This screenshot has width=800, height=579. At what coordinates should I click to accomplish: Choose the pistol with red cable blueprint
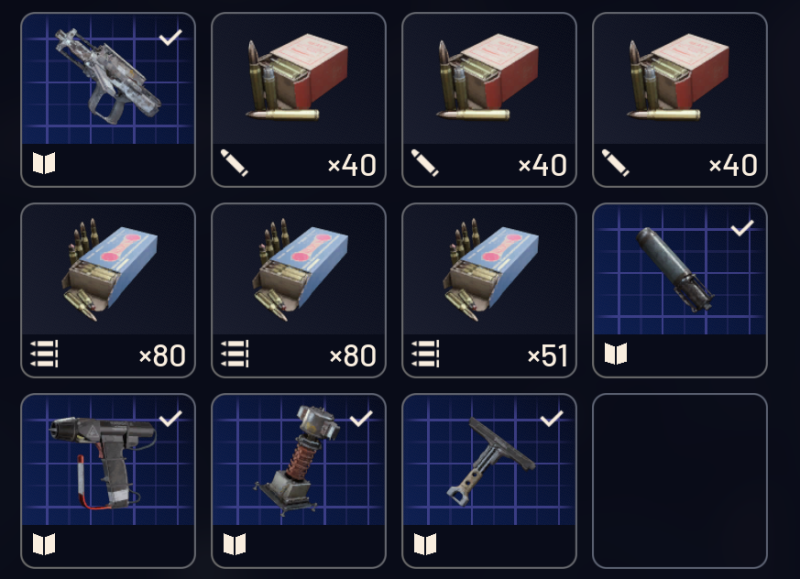pyautogui.click(x=108, y=481)
